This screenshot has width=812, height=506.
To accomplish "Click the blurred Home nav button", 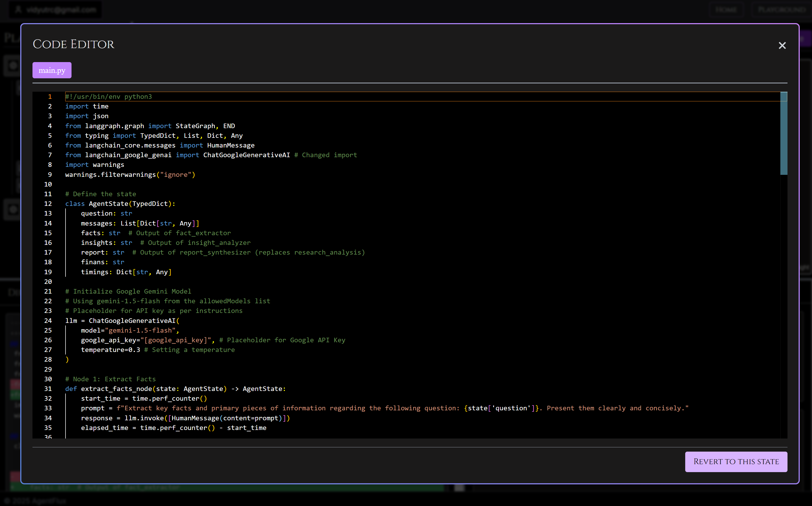I will (726, 10).
